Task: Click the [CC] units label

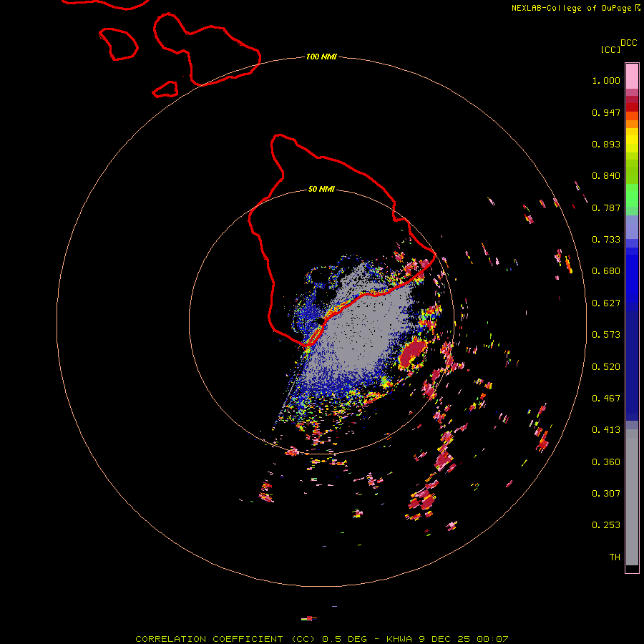Action: (610, 49)
